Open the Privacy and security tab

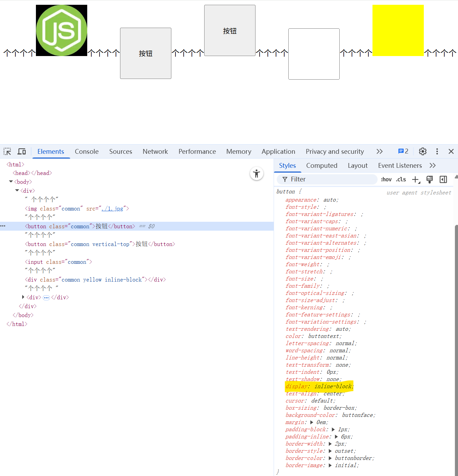click(x=335, y=151)
